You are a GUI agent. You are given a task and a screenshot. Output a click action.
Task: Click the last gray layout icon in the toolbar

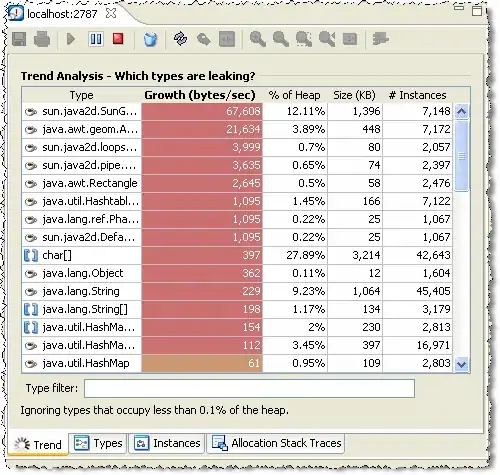[x=380, y=39]
